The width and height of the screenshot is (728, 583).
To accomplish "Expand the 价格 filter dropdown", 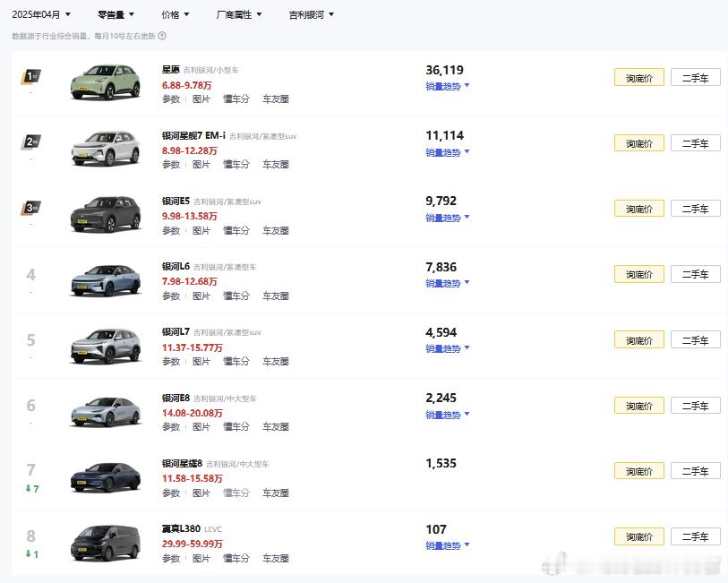I will (175, 15).
